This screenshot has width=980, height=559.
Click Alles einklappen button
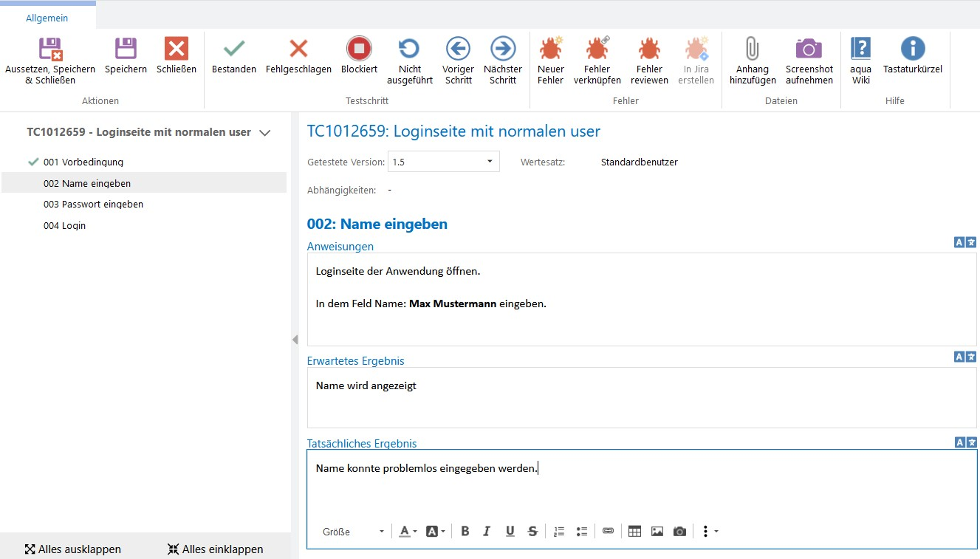tap(215, 549)
